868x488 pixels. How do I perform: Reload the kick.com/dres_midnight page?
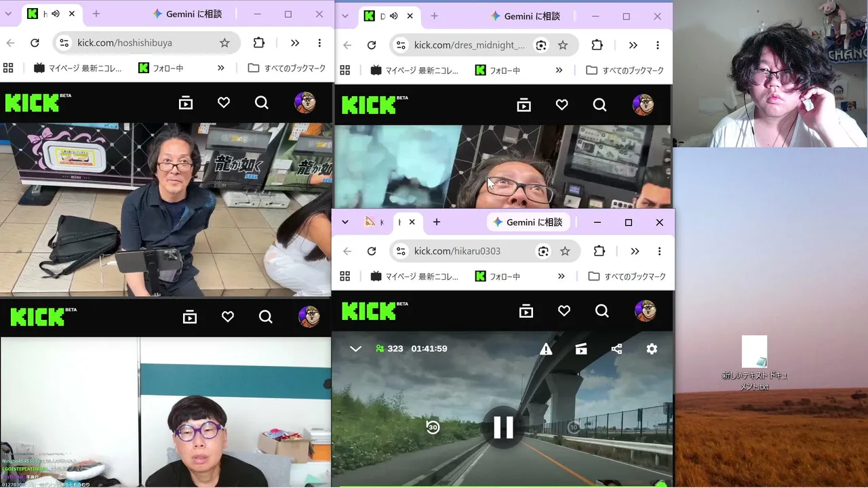pyautogui.click(x=372, y=45)
